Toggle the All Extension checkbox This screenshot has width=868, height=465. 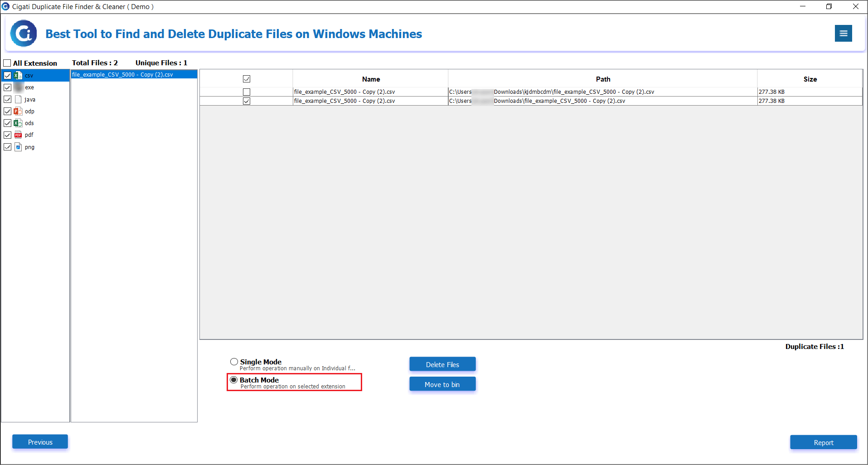(x=7, y=63)
